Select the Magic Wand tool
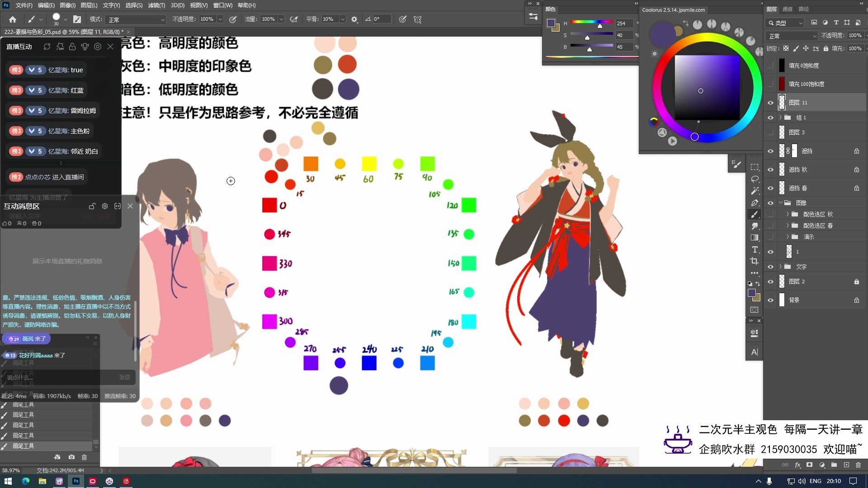This screenshot has width=868, height=488. 755,191
